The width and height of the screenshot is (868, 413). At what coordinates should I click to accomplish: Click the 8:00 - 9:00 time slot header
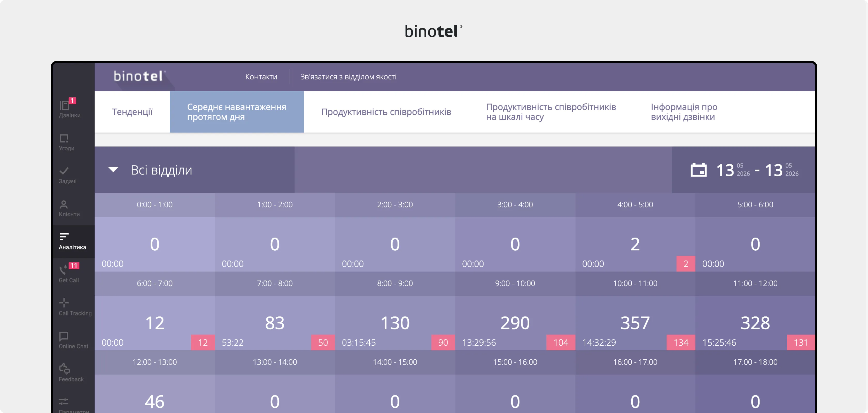point(395,283)
